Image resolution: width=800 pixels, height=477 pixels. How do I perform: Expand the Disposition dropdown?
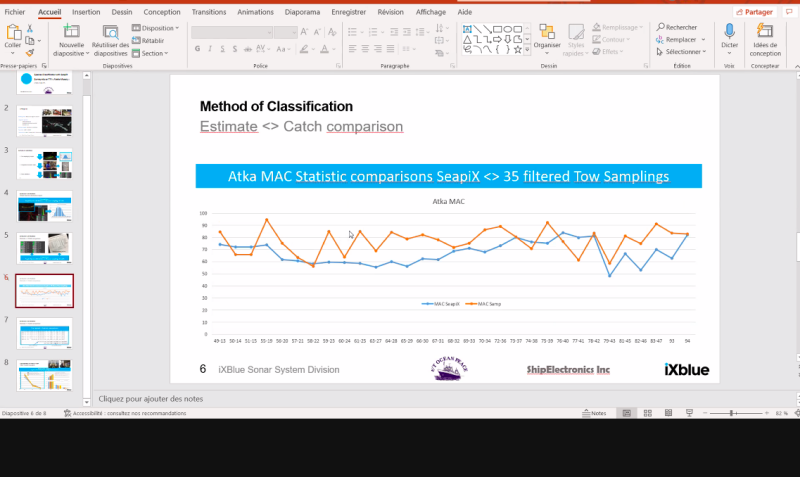156,28
